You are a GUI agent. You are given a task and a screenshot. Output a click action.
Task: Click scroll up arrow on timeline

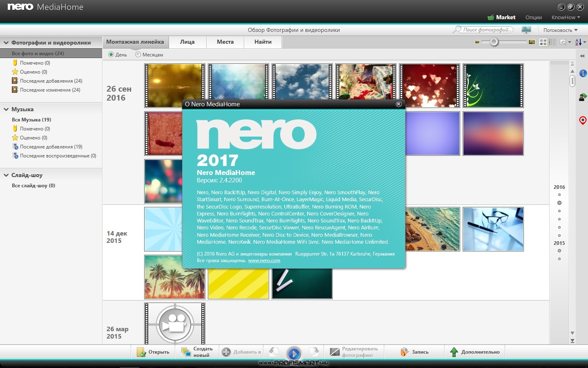pyautogui.click(x=572, y=71)
